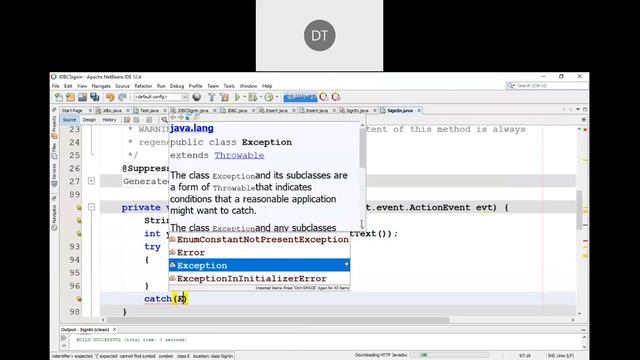Switch editor to Source view
640x360 pixels.
pyautogui.click(x=69, y=120)
